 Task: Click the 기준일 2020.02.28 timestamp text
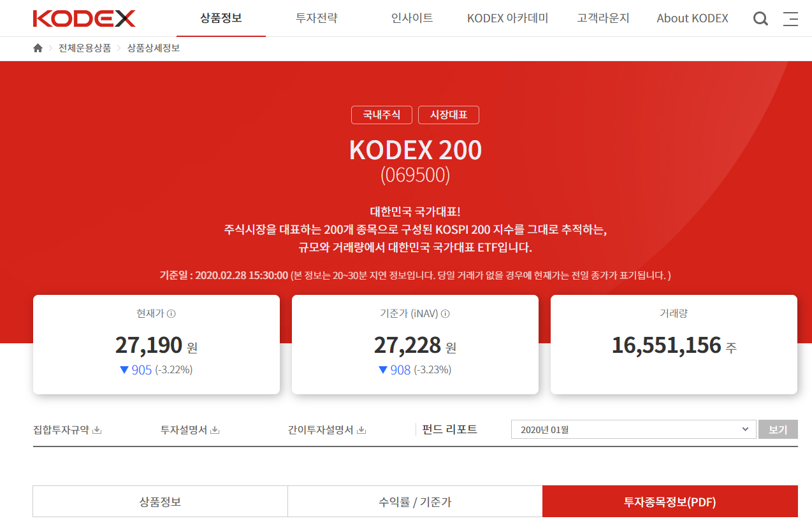pos(224,275)
